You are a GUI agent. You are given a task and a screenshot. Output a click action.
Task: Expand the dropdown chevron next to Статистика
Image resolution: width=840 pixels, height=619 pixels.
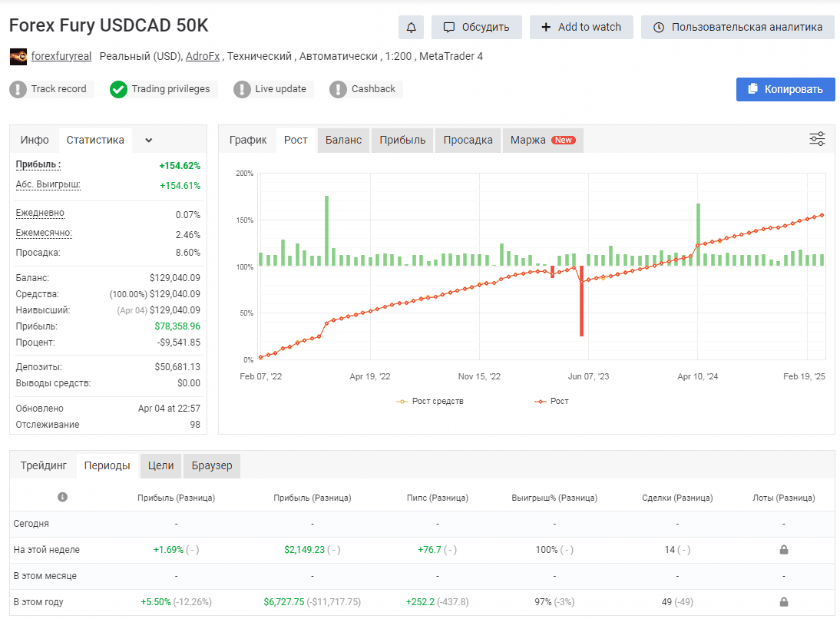point(149,141)
